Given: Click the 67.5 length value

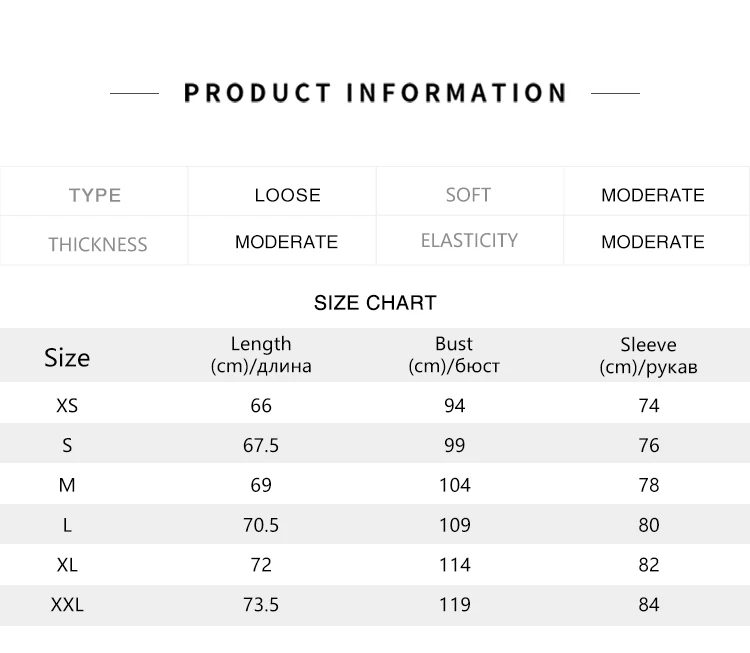Looking at the screenshot, I should (261, 445).
